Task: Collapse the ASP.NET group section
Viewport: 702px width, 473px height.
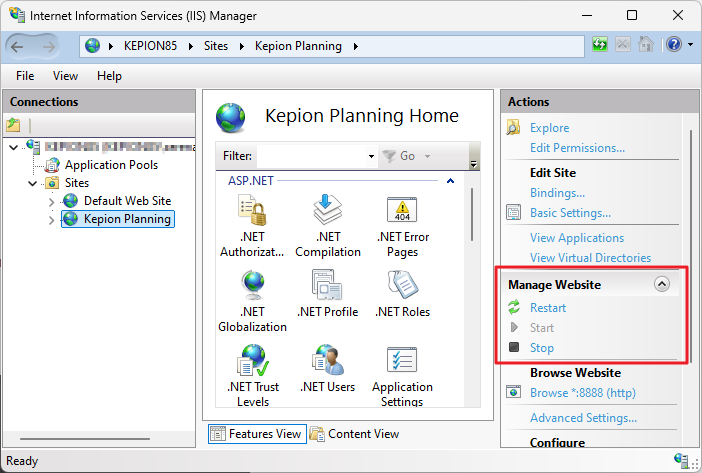Action: tap(450, 181)
